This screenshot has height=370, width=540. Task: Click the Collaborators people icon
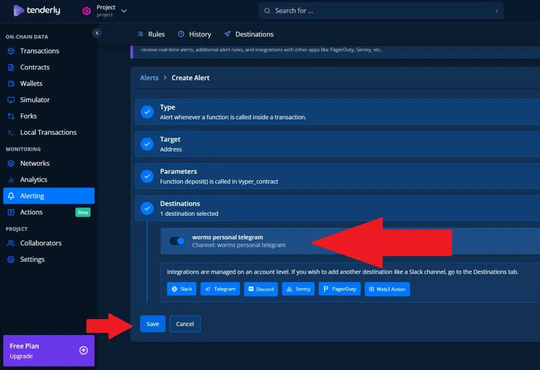point(11,243)
